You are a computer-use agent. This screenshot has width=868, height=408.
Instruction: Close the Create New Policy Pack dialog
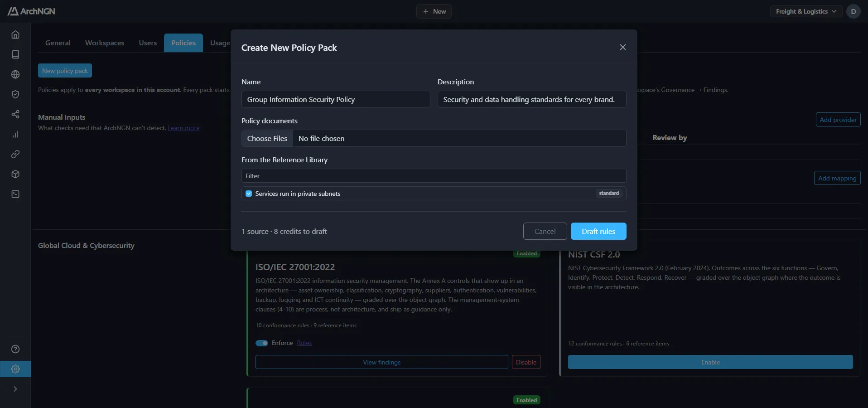pyautogui.click(x=623, y=47)
